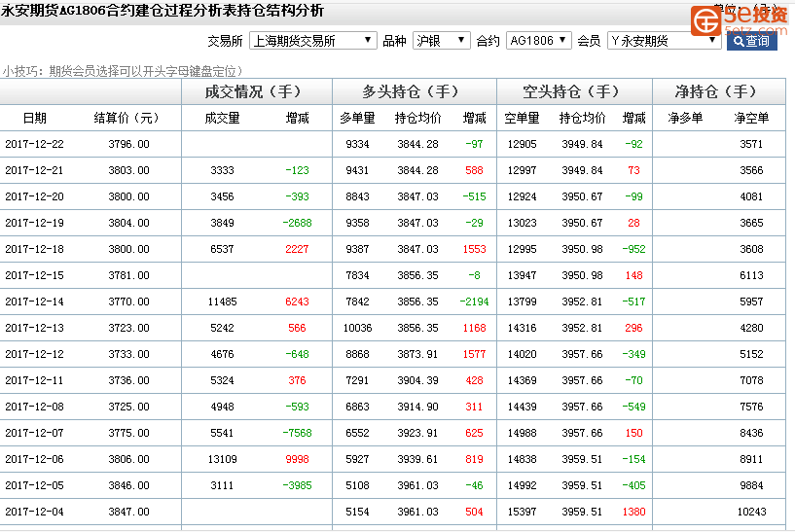Viewport: 795px width, 532px height.
Task: Click net short value 10243
Action: pyautogui.click(x=751, y=512)
